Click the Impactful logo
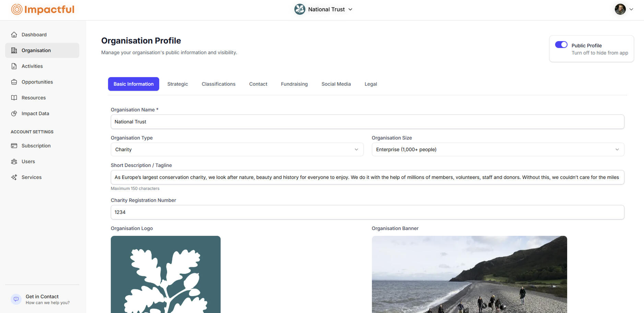Image resolution: width=644 pixels, height=313 pixels. tap(43, 9)
